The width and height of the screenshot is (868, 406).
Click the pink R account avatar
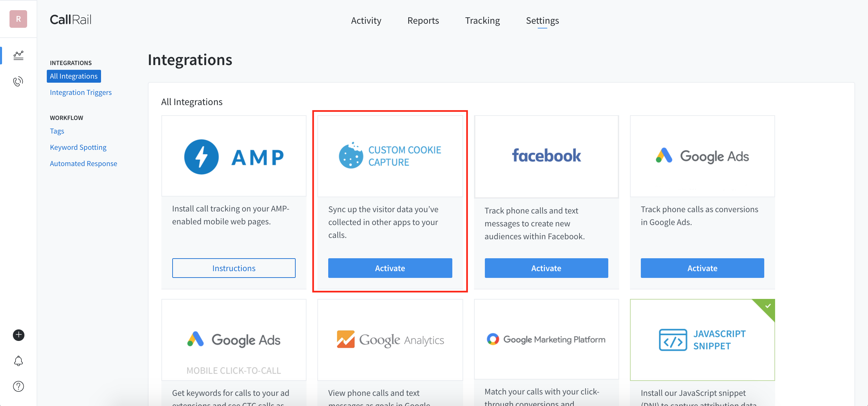(18, 19)
